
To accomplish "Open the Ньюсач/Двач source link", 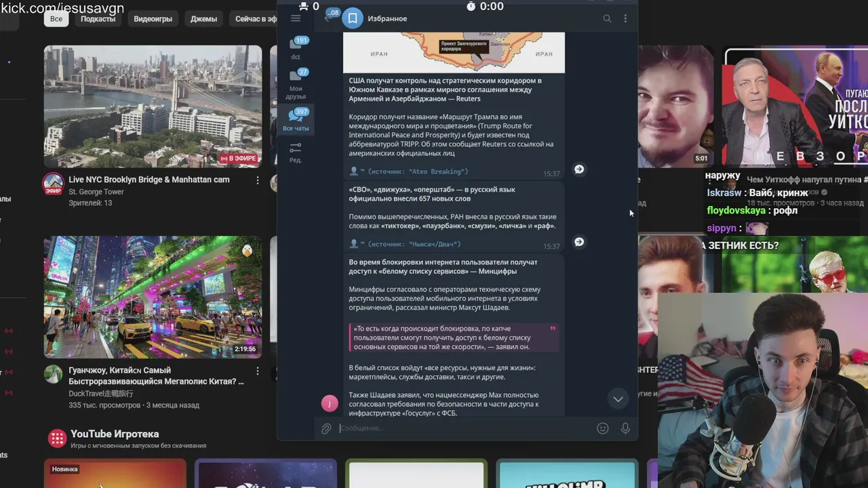I will tap(414, 244).
